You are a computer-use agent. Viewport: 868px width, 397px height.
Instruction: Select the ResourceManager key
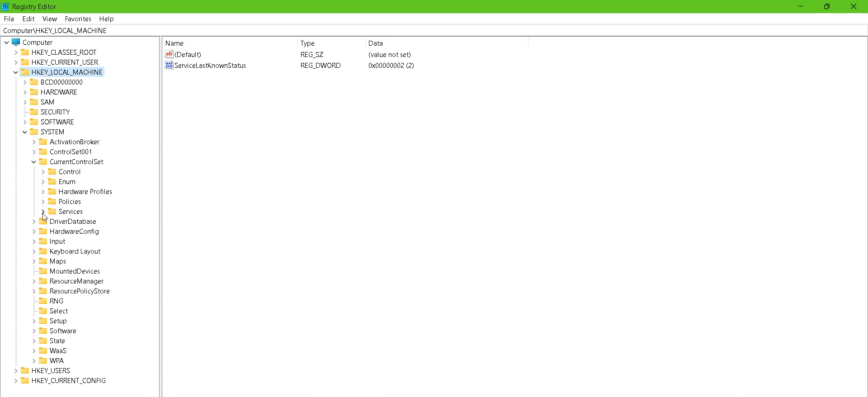[76, 281]
